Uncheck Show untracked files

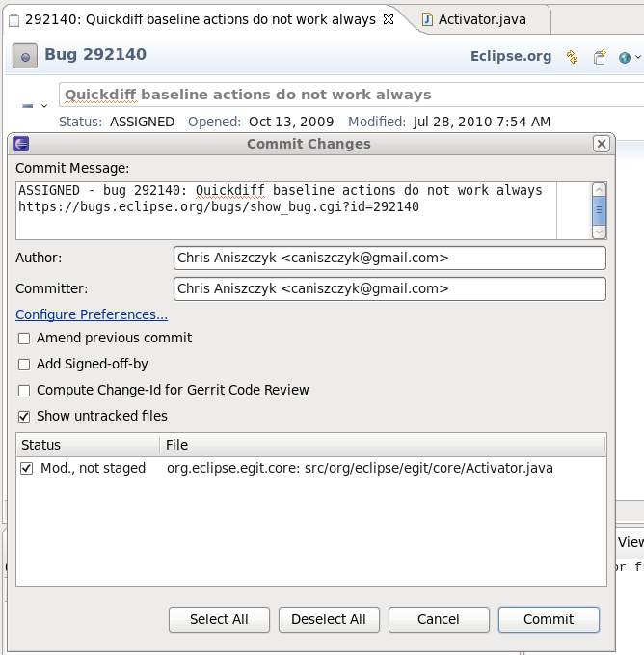[24, 417]
